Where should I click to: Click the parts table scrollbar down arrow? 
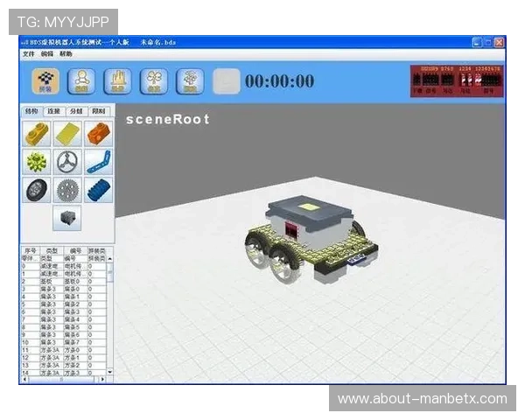click(109, 372)
